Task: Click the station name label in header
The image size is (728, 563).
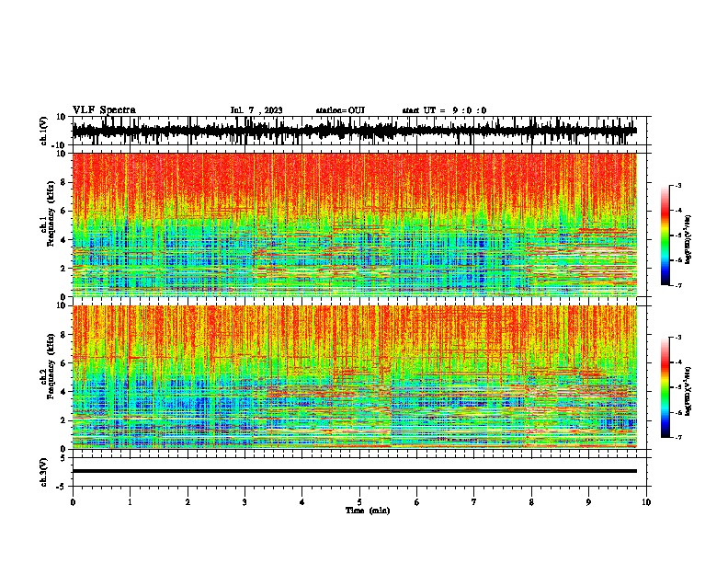Action: pyautogui.click(x=340, y=110)
